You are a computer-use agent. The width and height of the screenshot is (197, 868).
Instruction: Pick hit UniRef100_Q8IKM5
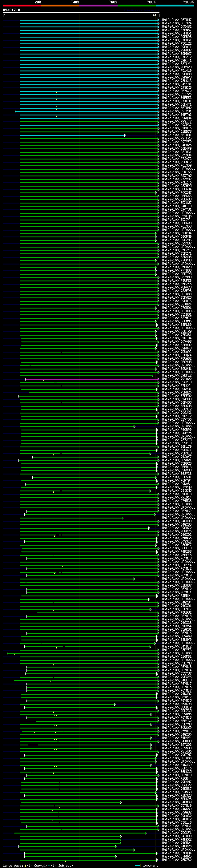[x=177, y=491]
